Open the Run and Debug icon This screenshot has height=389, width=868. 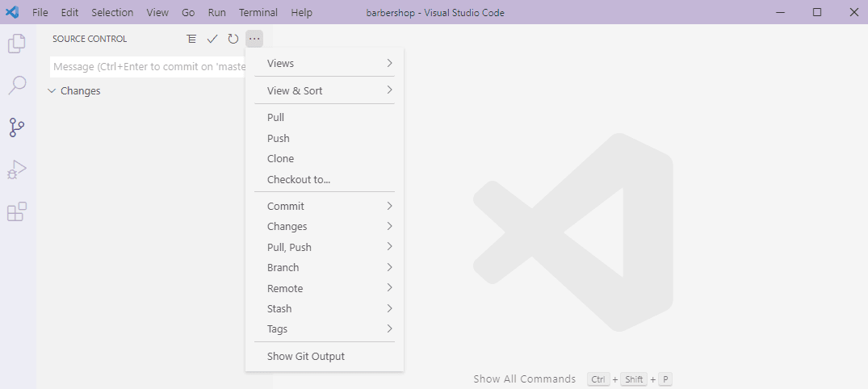[17, 169]
